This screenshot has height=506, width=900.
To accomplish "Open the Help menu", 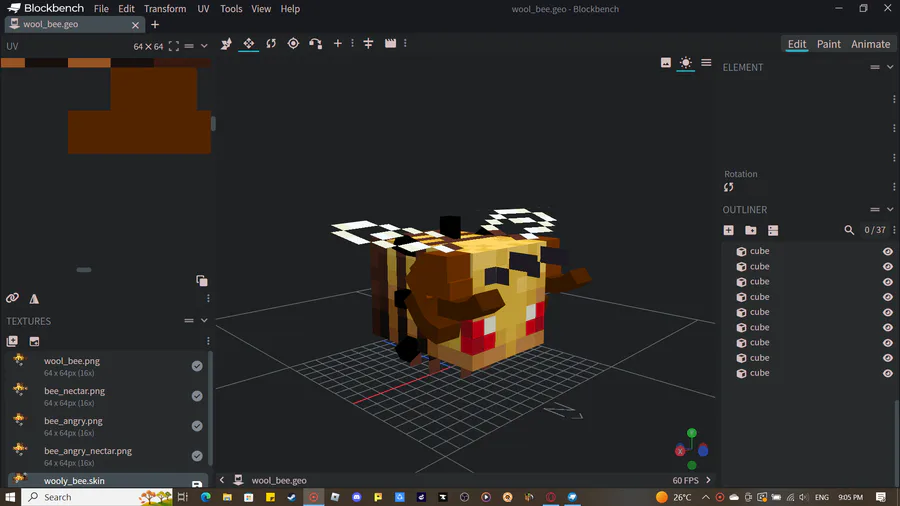I will 290,9.
